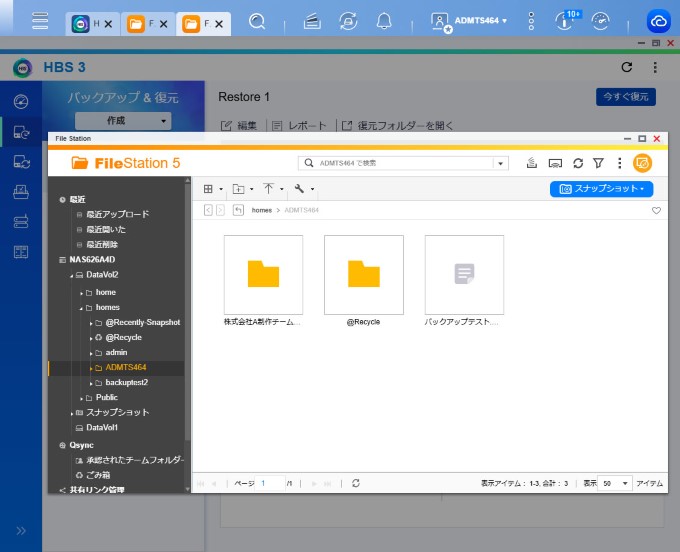Viewport: 680px width, 552px height.
Task: Open the view mode grid dropdown
Action: [x=213, y=189]
